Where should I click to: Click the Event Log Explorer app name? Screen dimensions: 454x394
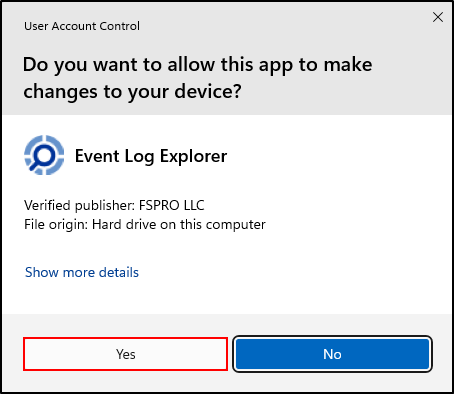151,156
